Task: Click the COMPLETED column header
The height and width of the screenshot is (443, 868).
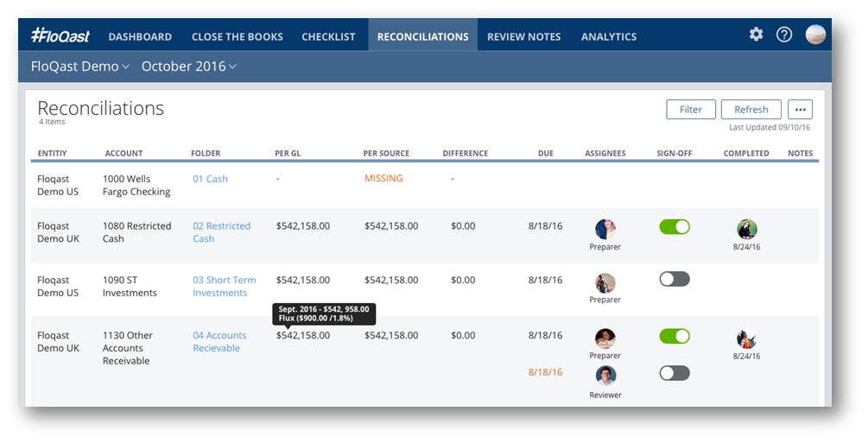Action: tap(746, 154)
